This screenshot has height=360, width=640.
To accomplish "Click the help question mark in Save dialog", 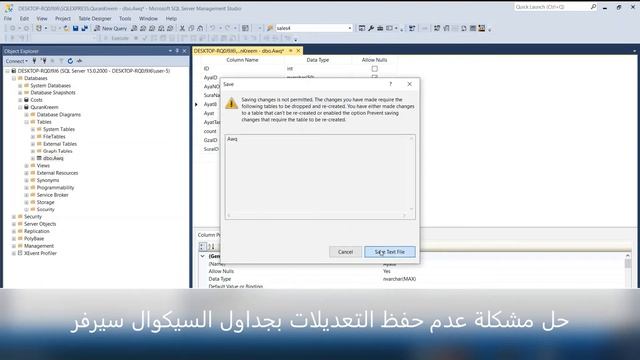I will (390, 84).
